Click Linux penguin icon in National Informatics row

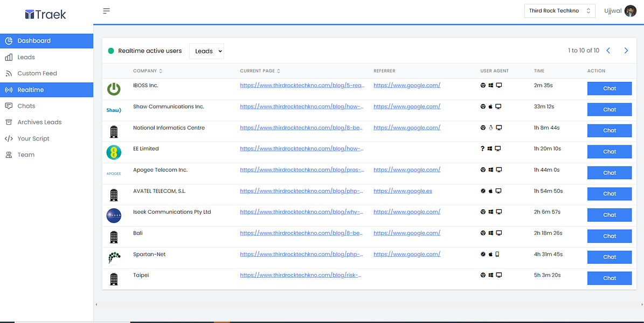click(490, 128)
